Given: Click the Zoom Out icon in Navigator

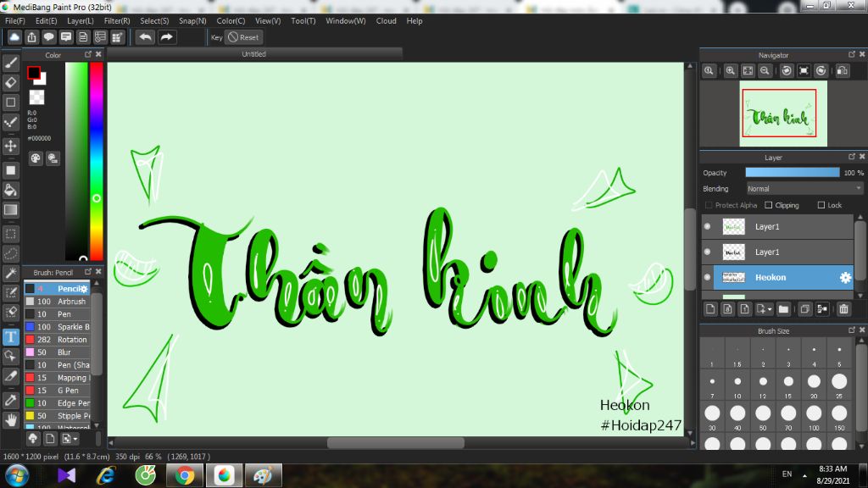Looking at the screenshot, I should 765,71.
